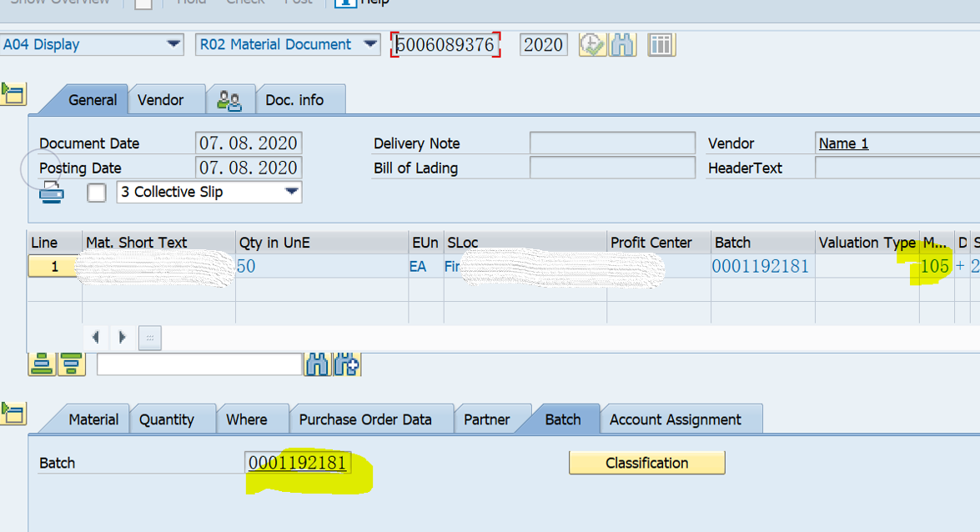This screenshot has height=532, width=980.
Task: Click the Document Date field
Action: pos(248,143)
